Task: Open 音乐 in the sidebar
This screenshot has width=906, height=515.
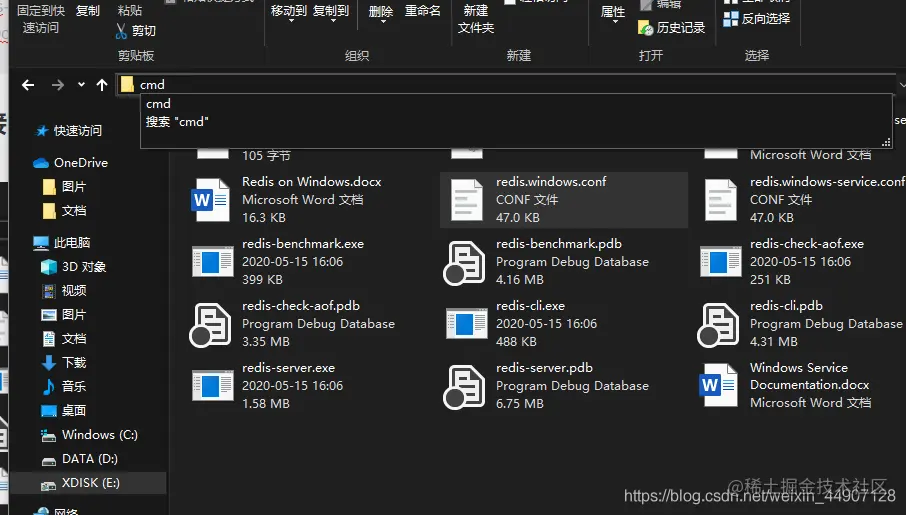Action: coord(65,386)
